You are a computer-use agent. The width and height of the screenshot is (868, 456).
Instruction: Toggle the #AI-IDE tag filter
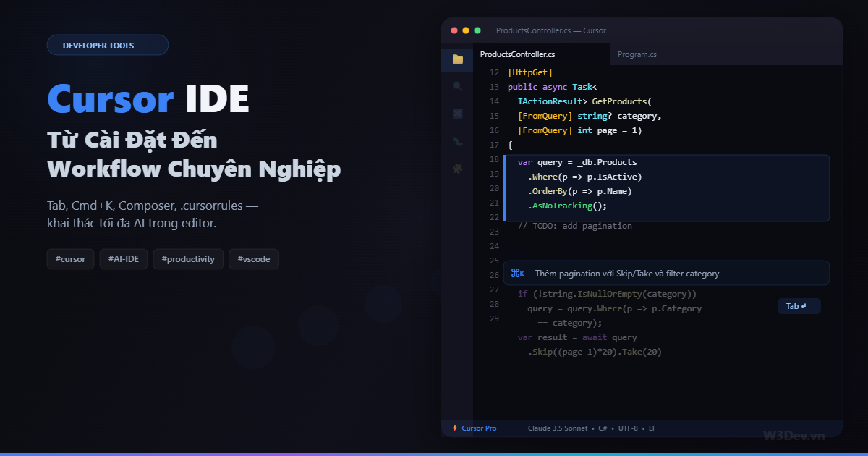point(123,258)
